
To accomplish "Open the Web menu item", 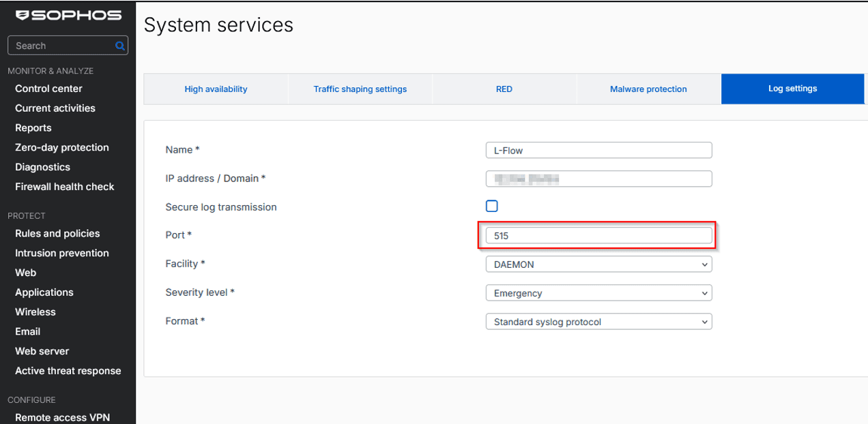I will tap(26, 273).
